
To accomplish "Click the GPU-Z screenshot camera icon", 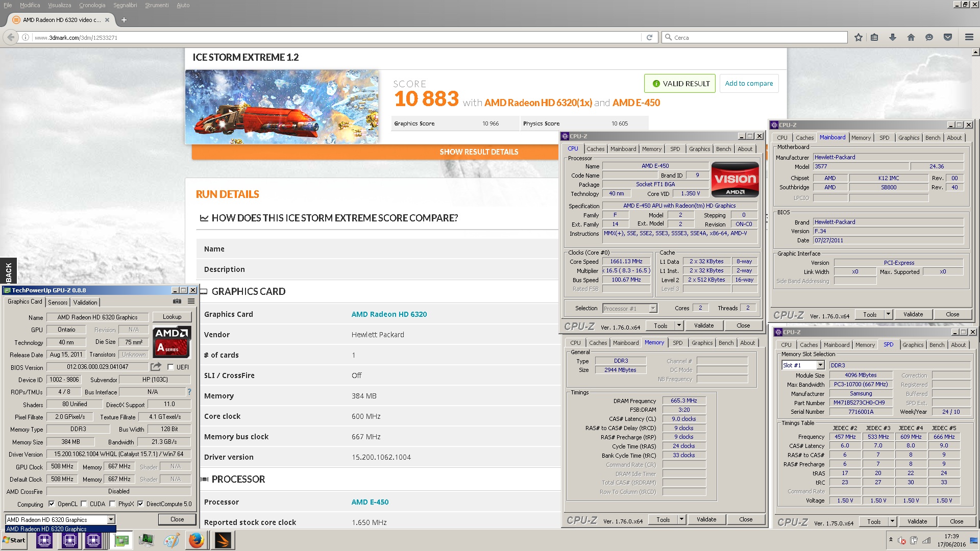I will 177,302.
